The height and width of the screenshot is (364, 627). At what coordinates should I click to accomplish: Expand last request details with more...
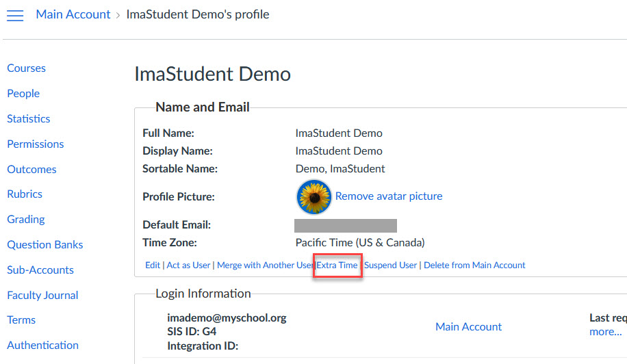(605, 332)
